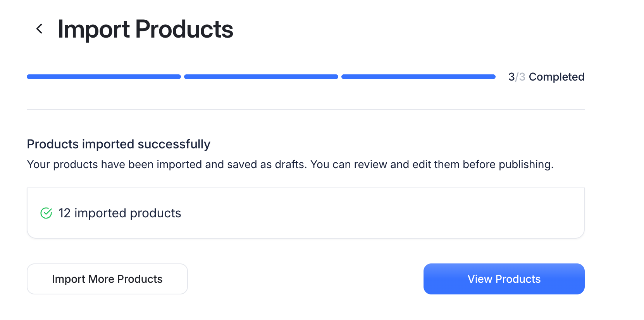Select the last progress bar segment
The width and height of the screenshot is (644, 320).
[418, 77]
